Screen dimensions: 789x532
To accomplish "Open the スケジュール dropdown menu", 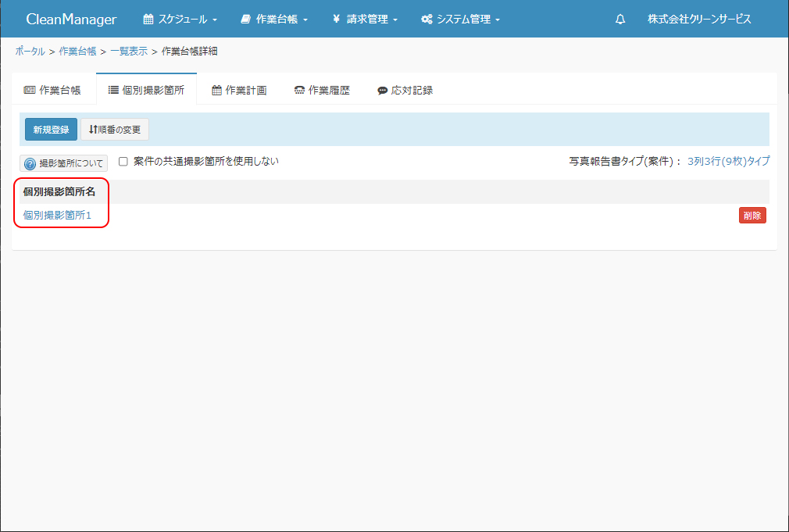I will pos(180,20).
